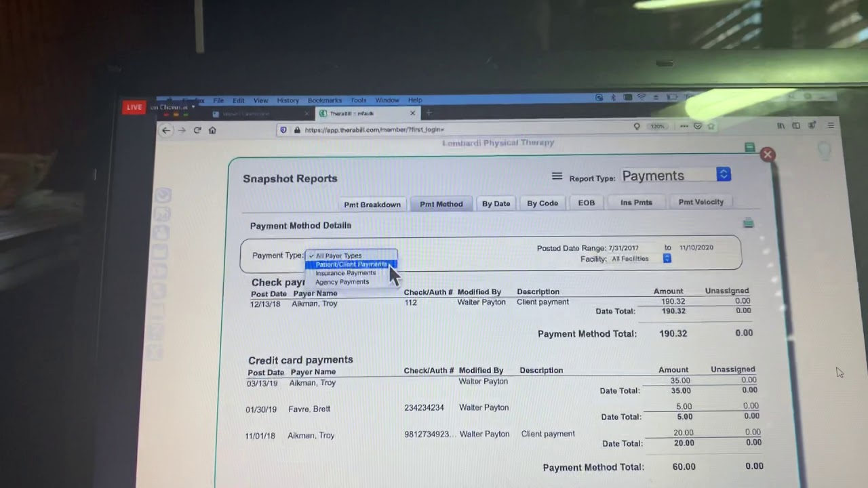Click the 190.32 Payment Method Total
Screen dimensions: 868x488
tap(673, 333)
